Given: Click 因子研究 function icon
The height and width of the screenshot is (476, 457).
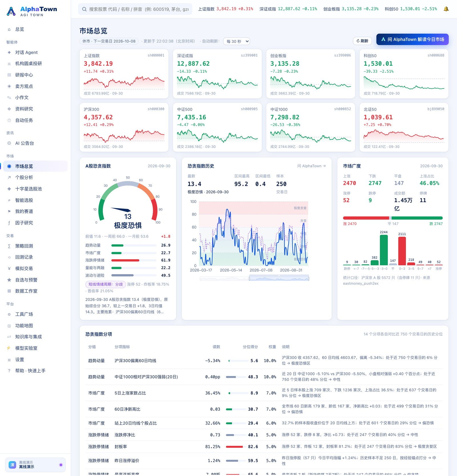Looking at the screenshot, I should pos(9,223).
